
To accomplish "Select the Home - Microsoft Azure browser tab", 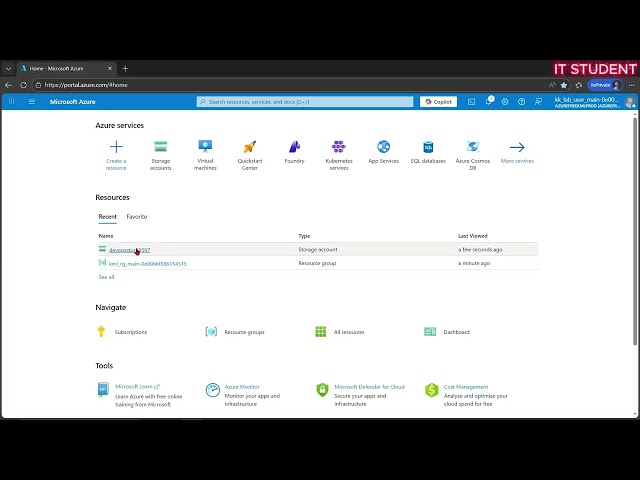I will 67,69.
